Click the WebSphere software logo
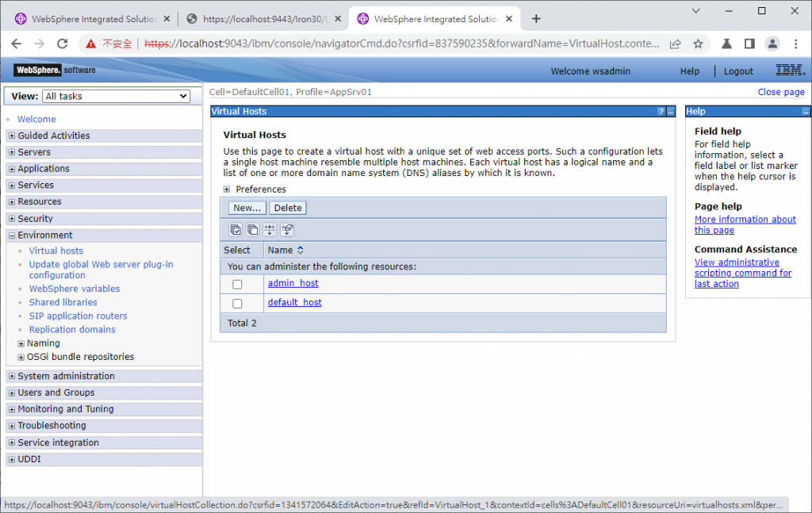 click(x=55, y=70)
